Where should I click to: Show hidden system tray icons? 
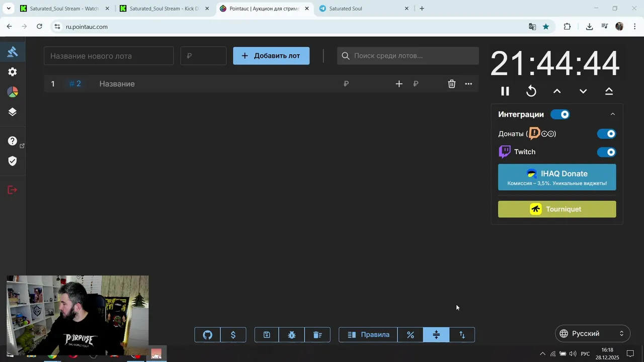click(x=542, y=354)
